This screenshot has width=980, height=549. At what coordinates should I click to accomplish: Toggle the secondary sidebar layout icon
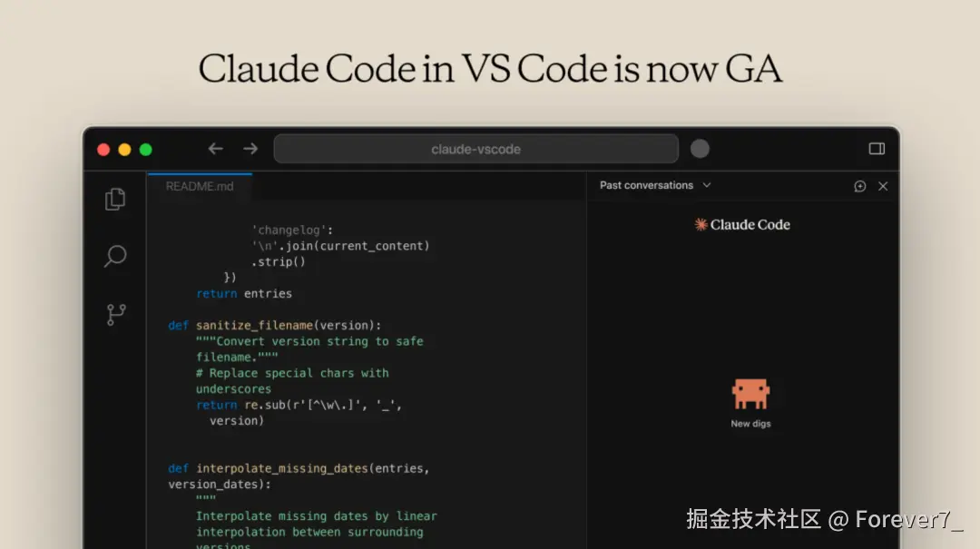877,149
